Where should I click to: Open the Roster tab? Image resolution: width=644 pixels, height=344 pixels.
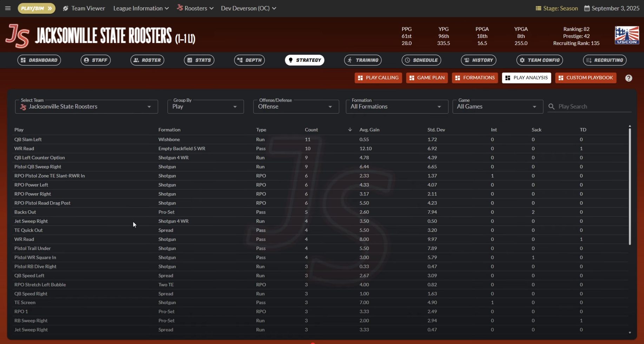tap(147, 60)
